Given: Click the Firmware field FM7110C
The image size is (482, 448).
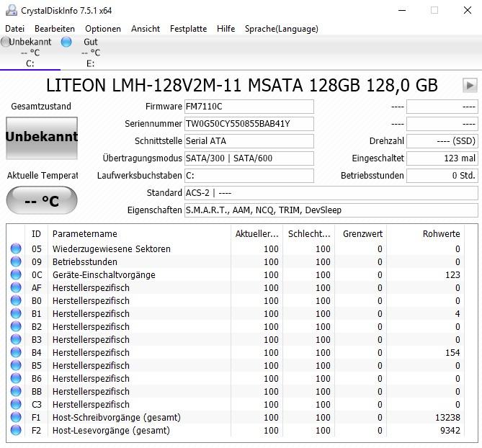Looking at the screenshot, I should point(249,107).
